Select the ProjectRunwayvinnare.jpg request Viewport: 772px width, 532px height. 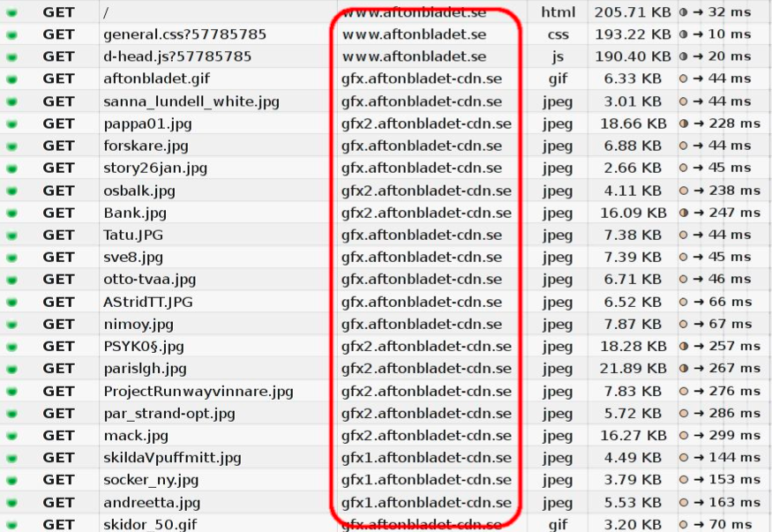pyautogui.click(x=199, y=392)
